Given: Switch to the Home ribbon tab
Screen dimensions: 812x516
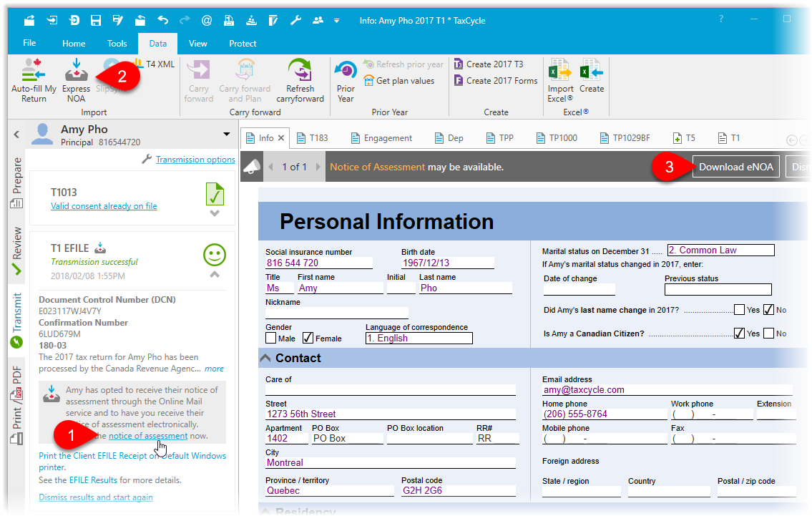Looking at the screenshot, I should tap(74, 44).
